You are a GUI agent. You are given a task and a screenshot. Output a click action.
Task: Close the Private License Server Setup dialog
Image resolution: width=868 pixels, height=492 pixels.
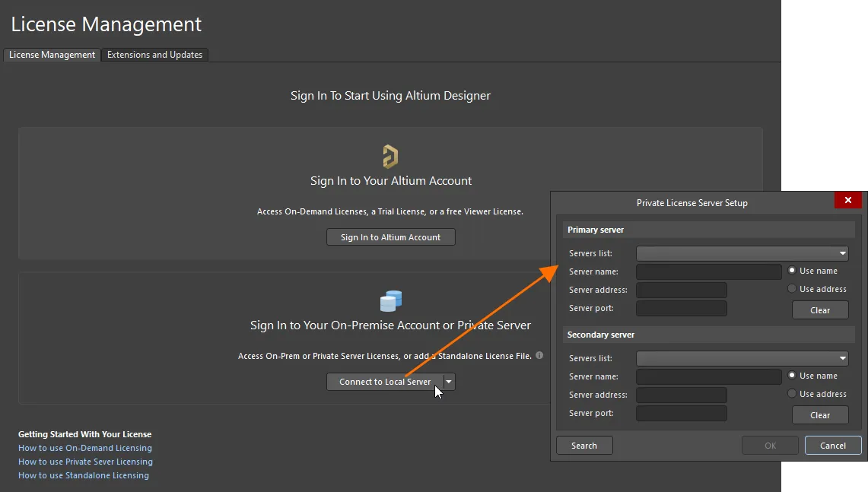tap(848, 200)
